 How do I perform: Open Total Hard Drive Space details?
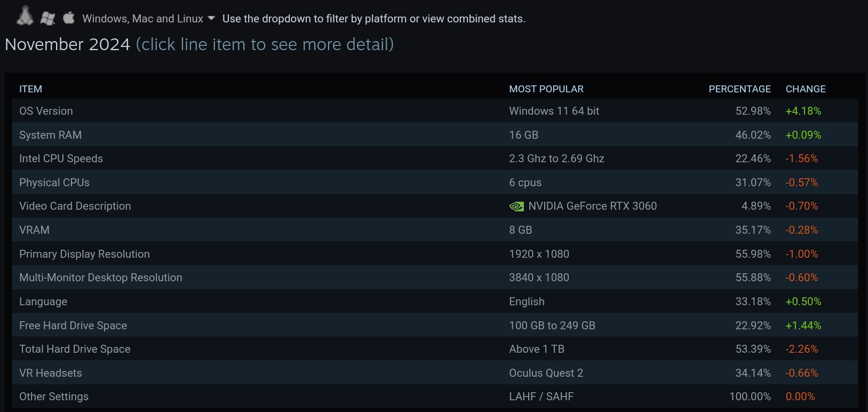click(x=435, y=349)
